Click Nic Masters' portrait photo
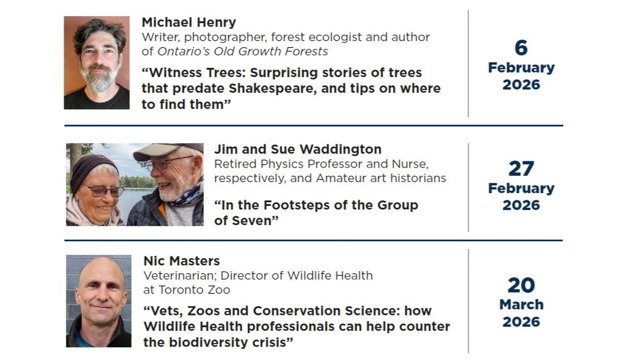 click(x=99, y=301)
